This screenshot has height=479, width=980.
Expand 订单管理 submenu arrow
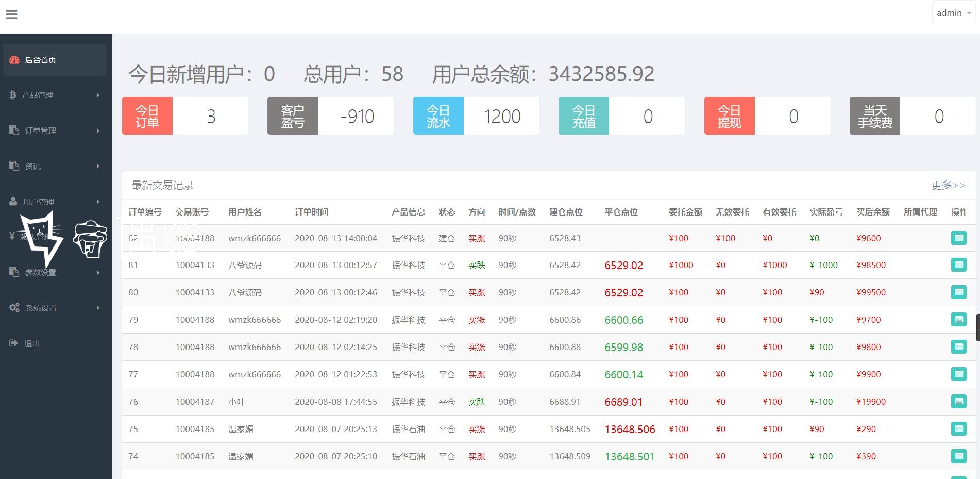tap(98, 130)
